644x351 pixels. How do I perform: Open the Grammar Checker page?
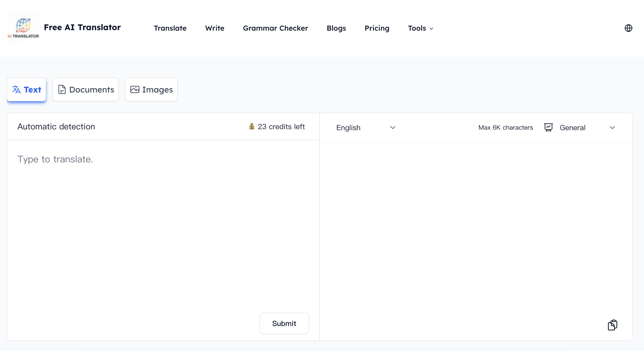(x=275, y=28)
